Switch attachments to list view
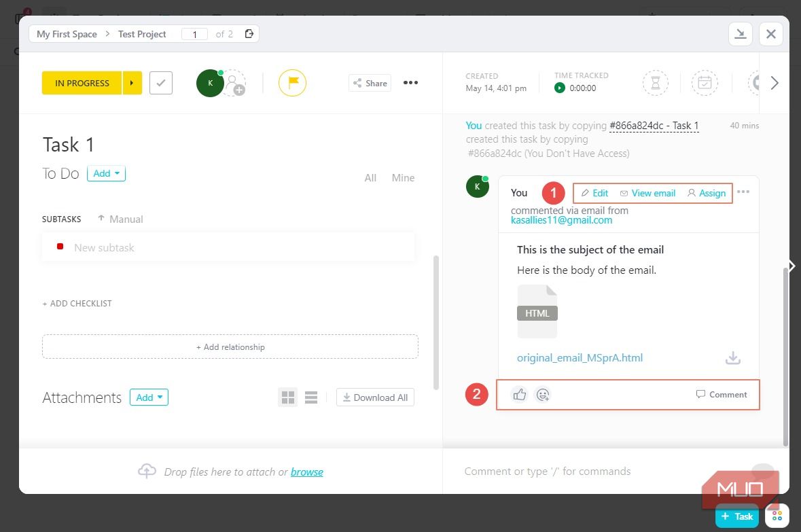801x532 pixels. (x=311, y=397)
